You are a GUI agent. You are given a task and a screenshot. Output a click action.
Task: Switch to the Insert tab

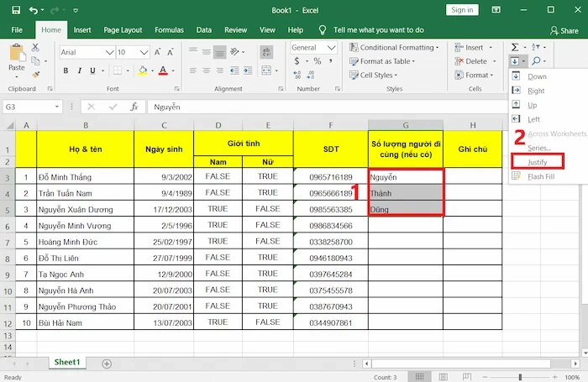click(82, 30)
